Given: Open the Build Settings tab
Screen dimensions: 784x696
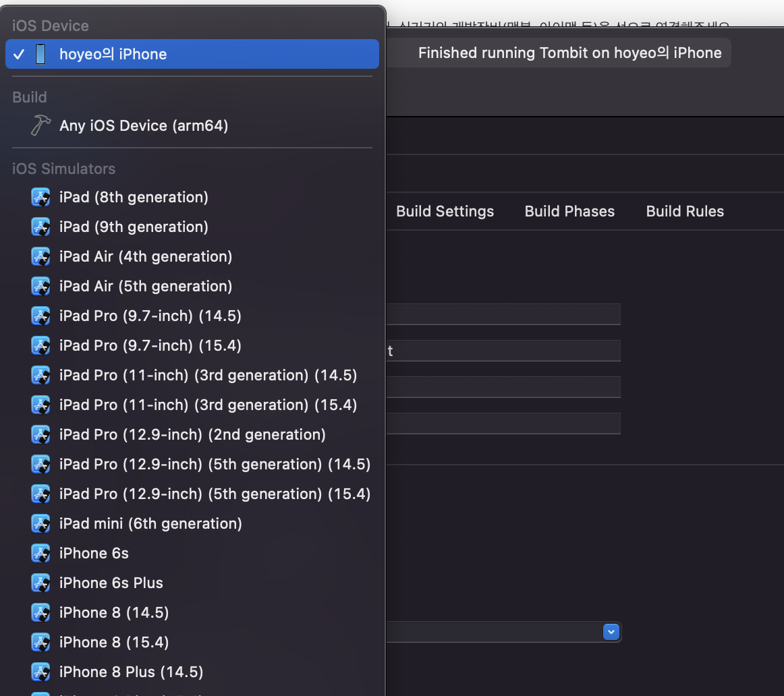Looking at the screenshot, I should point(445,211).
